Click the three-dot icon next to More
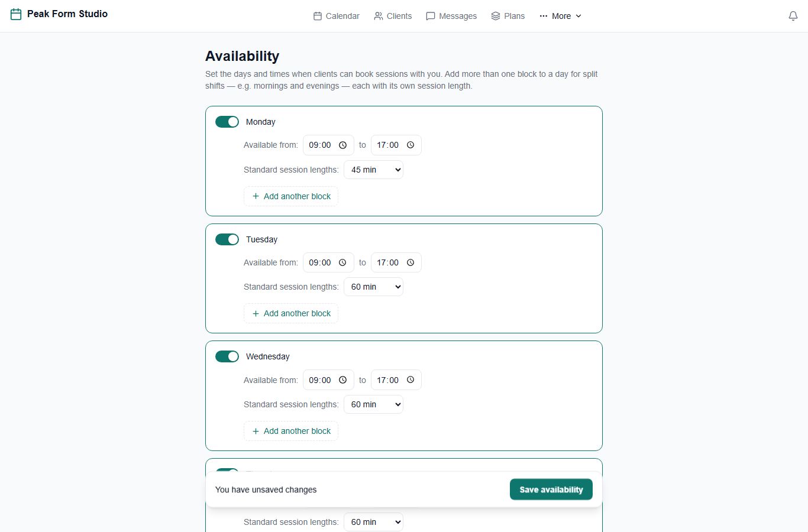Viewport: 808px width, 532px height. click(x=544, y=16)
